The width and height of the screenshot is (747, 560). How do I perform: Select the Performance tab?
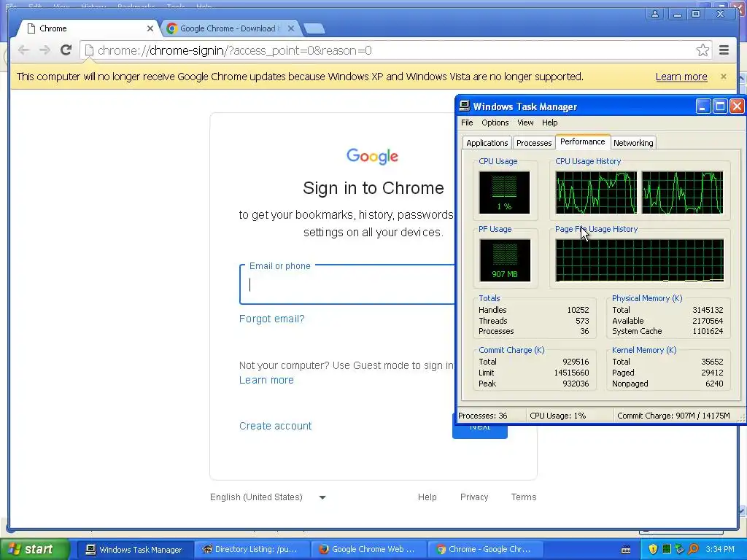[583, 142]
